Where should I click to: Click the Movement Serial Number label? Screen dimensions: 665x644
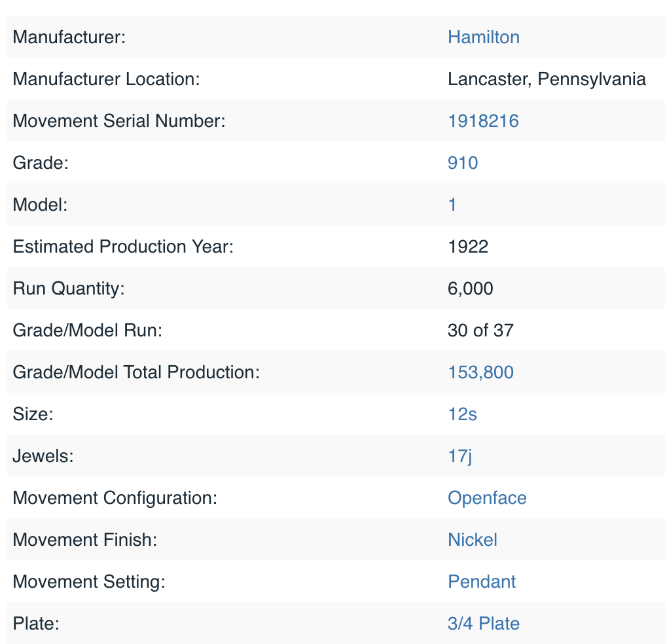[x=119, y=121]
